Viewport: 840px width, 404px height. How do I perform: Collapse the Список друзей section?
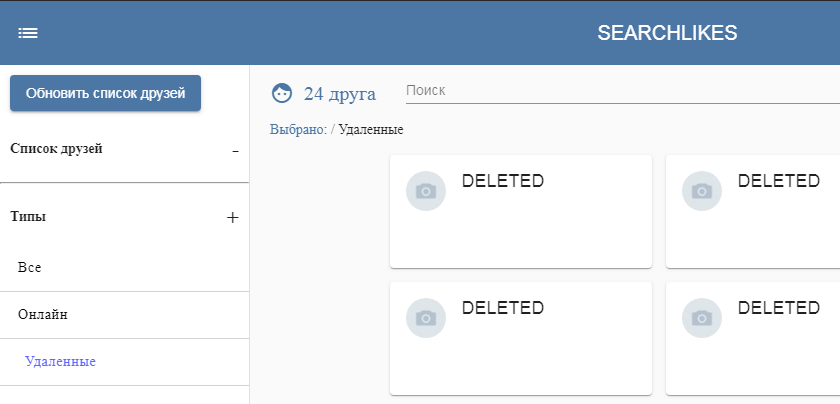tap(235, 152)
